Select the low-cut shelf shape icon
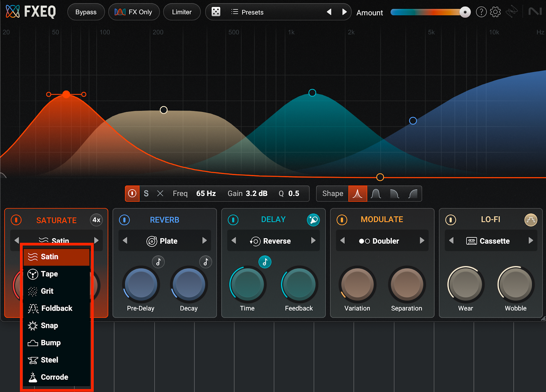The height and width of the screenshot is (392, 546). pyautogui.click(x=413, y=194)
